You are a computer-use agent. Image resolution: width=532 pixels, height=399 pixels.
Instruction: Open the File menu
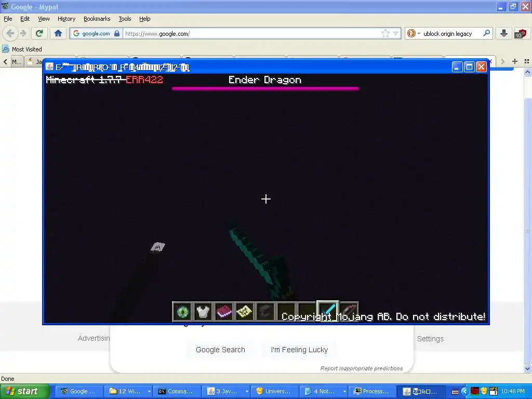point(8,19)
